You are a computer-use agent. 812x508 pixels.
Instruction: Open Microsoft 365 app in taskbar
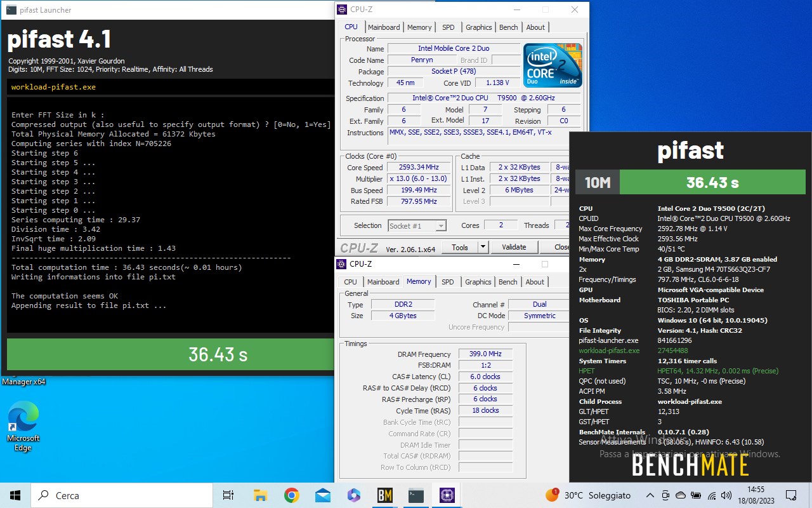(x=353, y=495)
